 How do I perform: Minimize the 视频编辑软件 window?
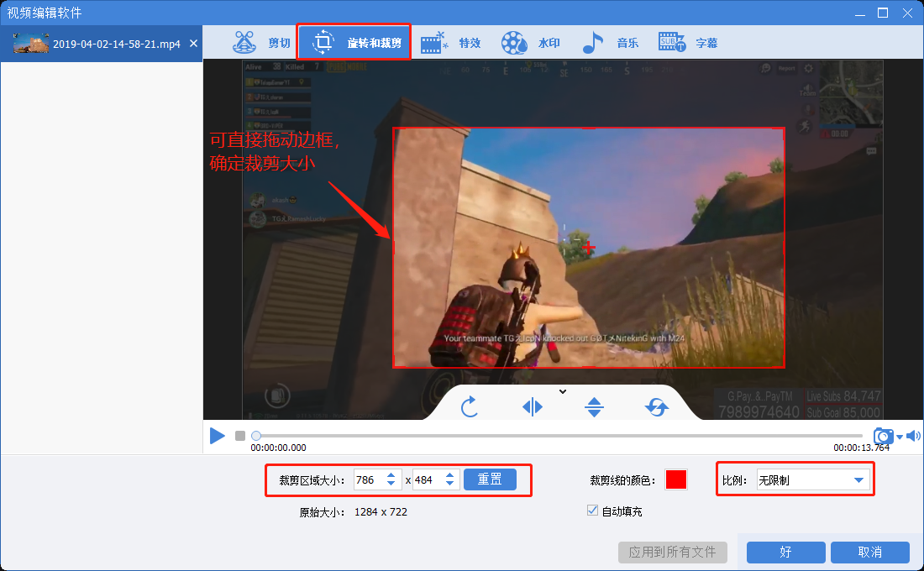coord(860,13)
